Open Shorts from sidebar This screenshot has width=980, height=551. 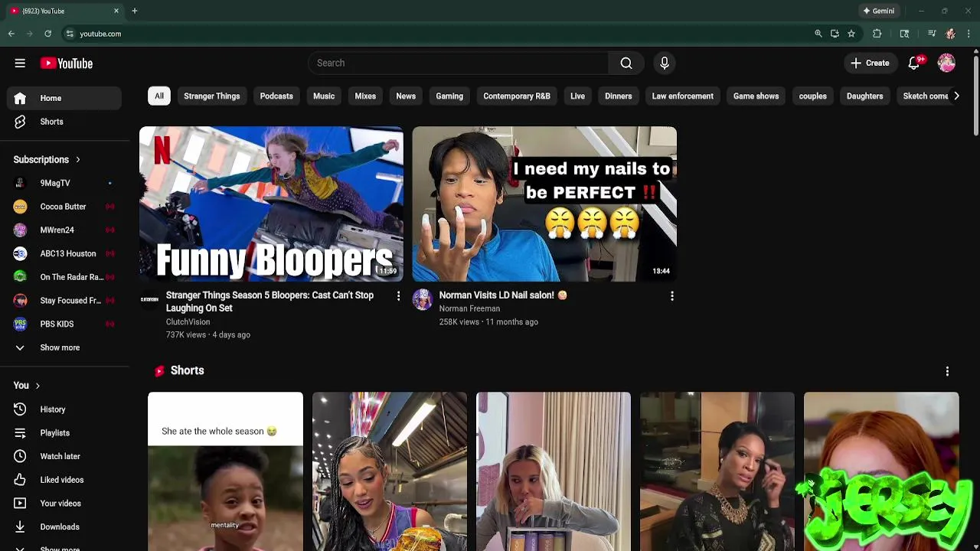click(64, 122)
